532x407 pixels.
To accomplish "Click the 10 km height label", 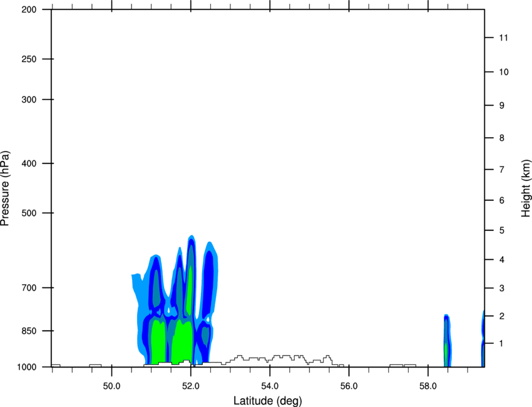I will tap(503, 72).
